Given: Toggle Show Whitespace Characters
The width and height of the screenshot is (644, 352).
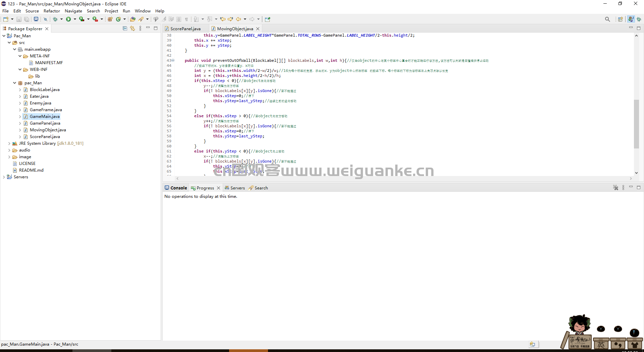Looking at the screenshot, I should click(186, 19).
